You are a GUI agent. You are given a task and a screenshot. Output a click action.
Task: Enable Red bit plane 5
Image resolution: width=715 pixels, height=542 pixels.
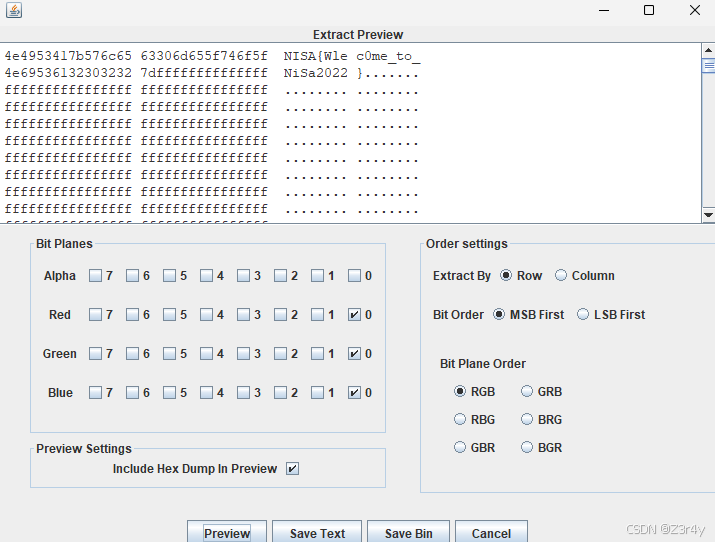click(169, 315)
